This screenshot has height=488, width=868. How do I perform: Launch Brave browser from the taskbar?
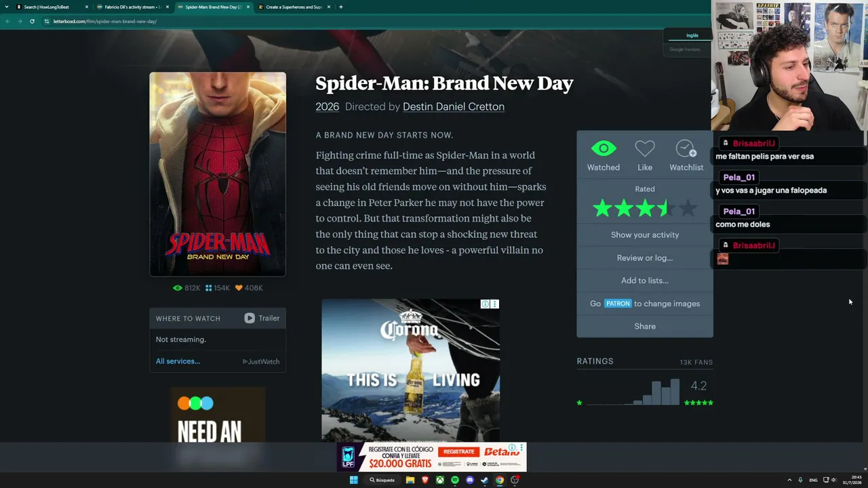coord(425,480)
